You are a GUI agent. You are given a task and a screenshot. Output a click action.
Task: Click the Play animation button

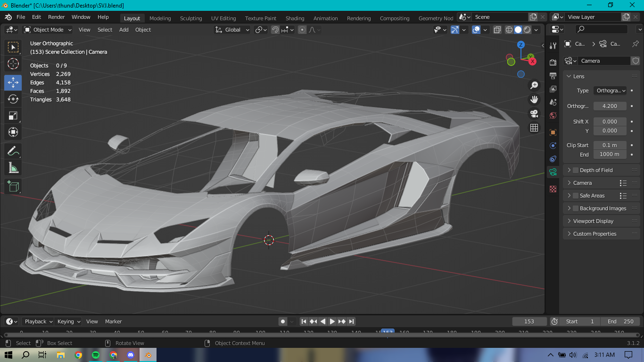pos(332,321)
